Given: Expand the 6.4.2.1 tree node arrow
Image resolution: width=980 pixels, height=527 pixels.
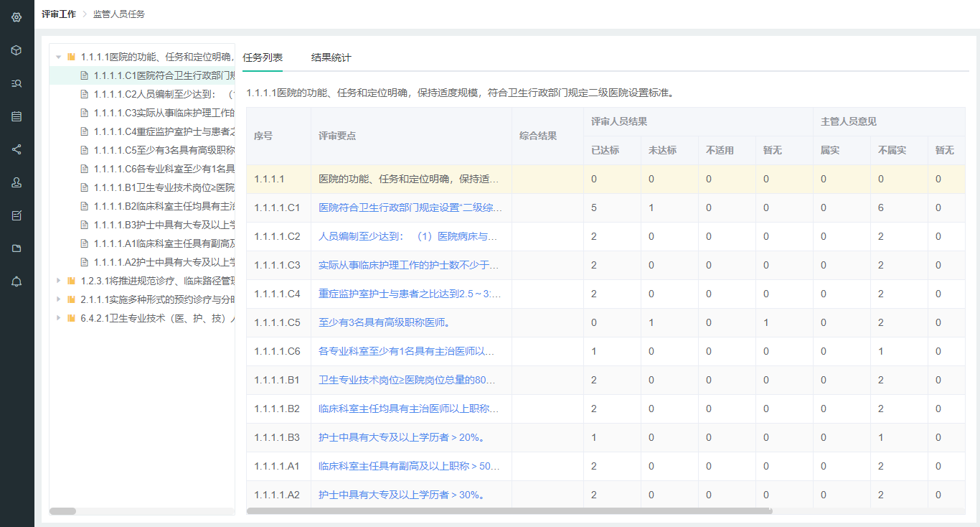Looking at the screenshot, I should click(x=58, y=318).
